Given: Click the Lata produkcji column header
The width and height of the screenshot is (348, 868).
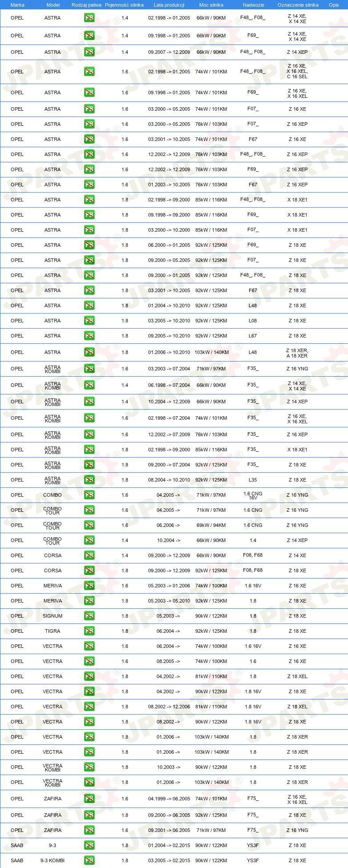Looking at the screenshot, I should click(169, 5).
